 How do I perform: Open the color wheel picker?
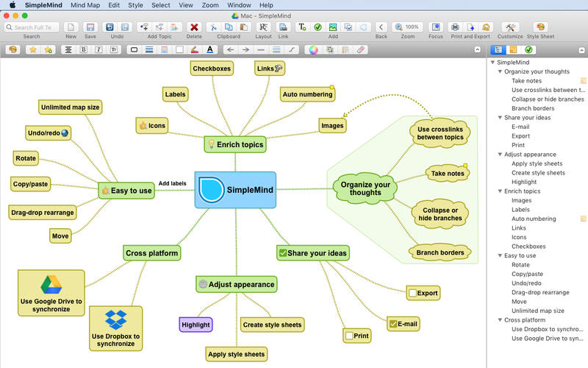pyautogui.click(x=314, y=49)
